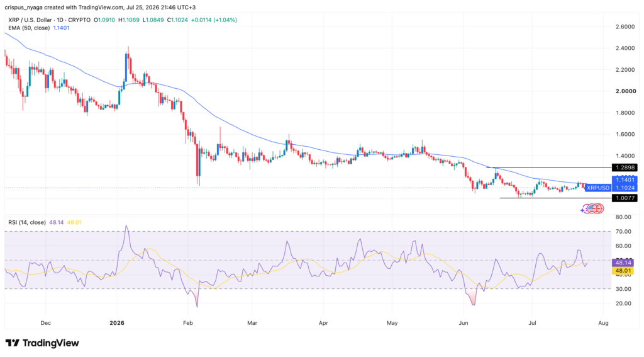Click the Feb label on time axis

click(x=187, y=323)
